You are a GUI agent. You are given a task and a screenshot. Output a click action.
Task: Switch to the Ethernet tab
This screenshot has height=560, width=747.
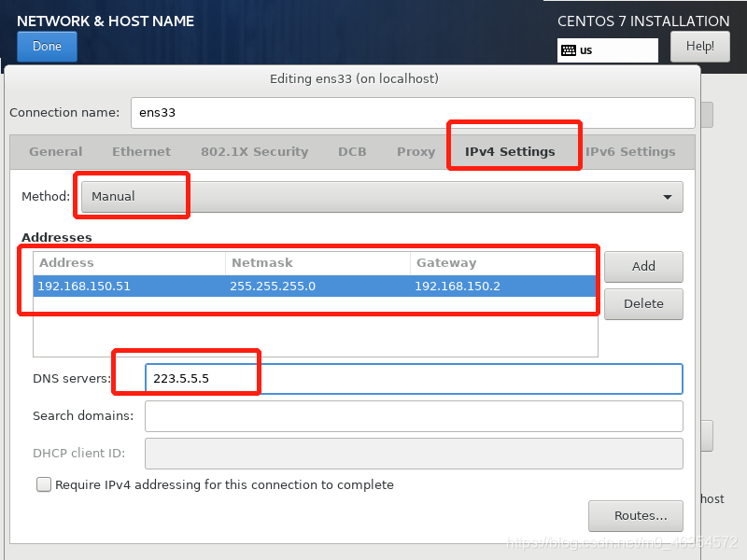(142, 152)
